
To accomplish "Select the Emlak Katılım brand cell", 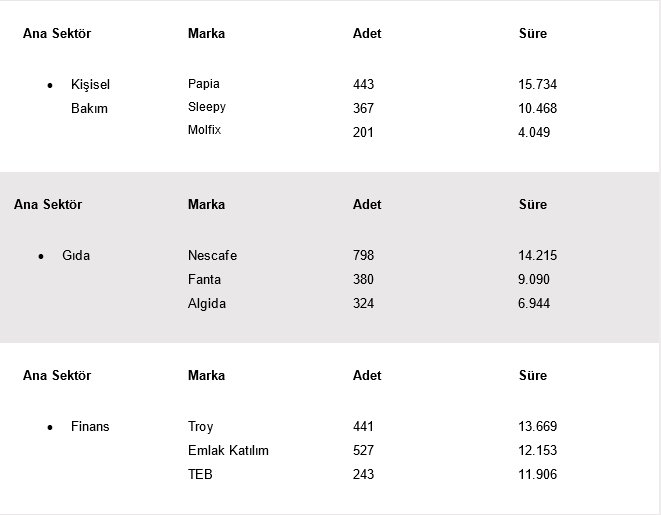I will pos(228,451).
